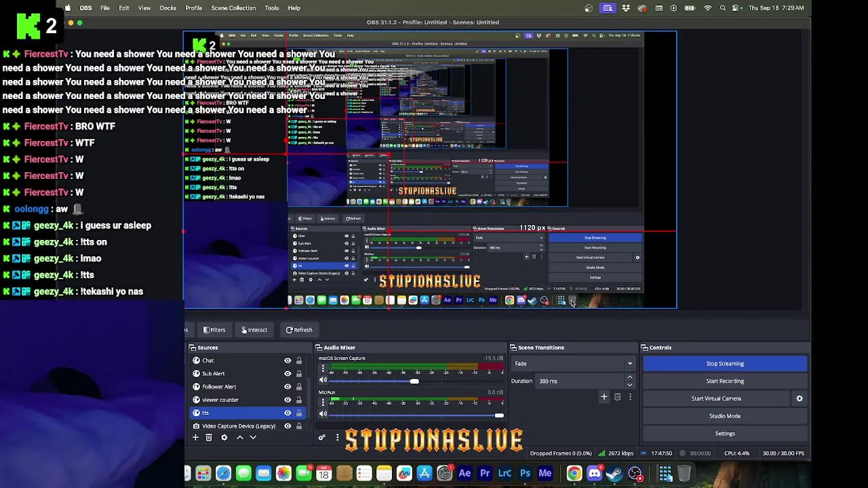
Task: Toggle lock on Sub Alert source
Action: [x=298, y=373]
